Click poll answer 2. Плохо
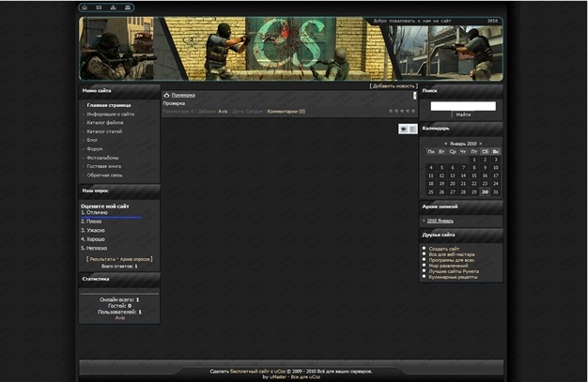Image resolution: width=588 pixels, height=382 pixels. point(91,222)
